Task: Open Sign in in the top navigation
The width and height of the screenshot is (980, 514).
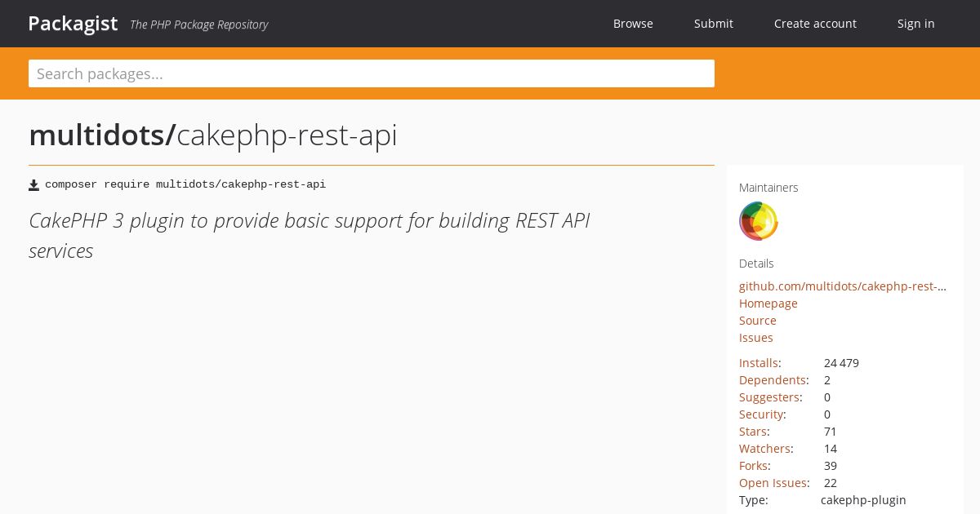Action: [916, 24]
